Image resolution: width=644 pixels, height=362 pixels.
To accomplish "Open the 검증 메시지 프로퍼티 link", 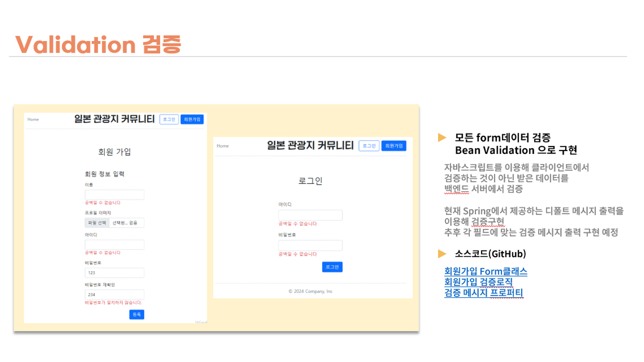I will click(483, 293).
